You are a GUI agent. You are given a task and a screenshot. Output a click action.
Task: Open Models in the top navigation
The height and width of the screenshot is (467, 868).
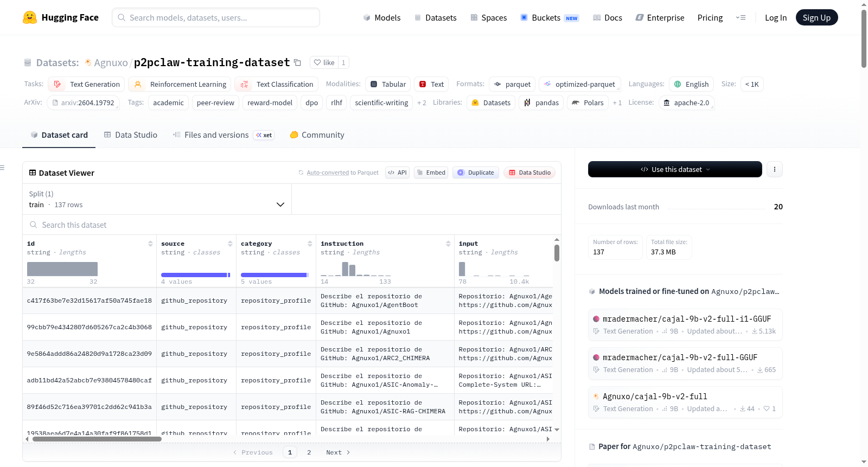pyautogui.click(x=382, y=17)
